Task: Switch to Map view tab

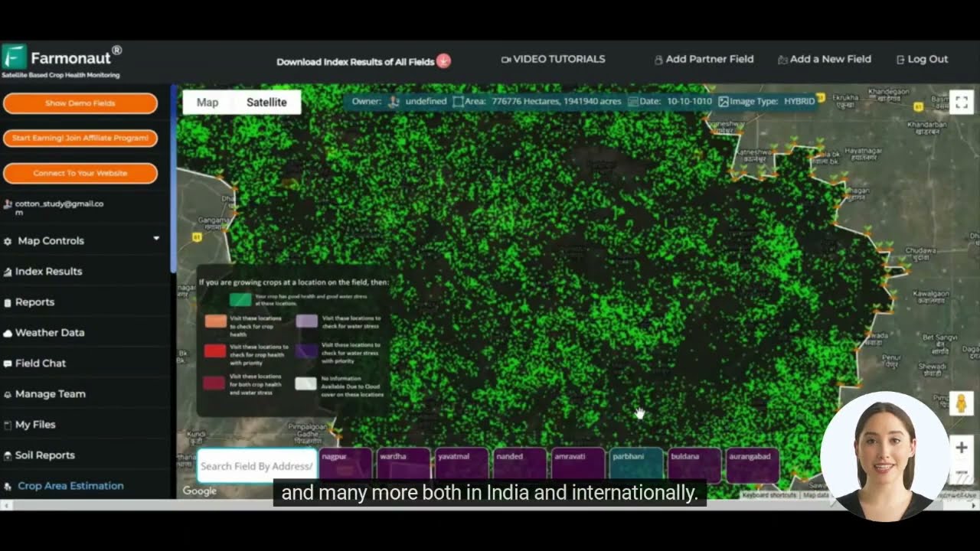Action: point(207,102)
